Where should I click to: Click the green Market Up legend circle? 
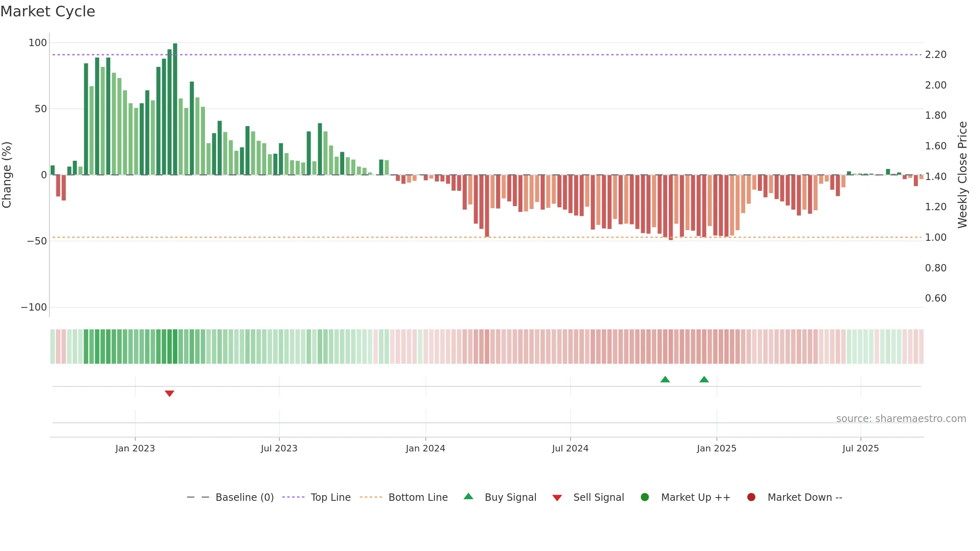(645, 497)
